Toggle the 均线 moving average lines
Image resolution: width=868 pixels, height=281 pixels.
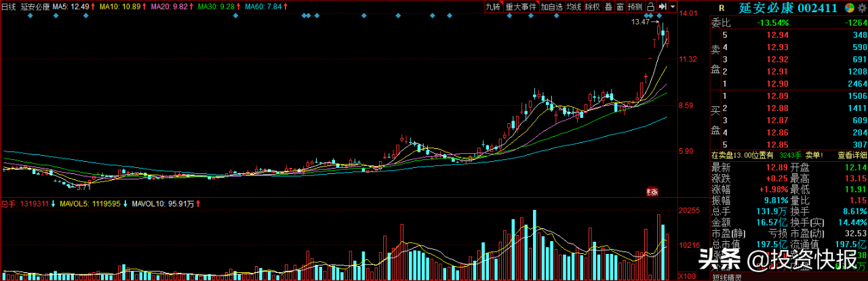point(574,6)
